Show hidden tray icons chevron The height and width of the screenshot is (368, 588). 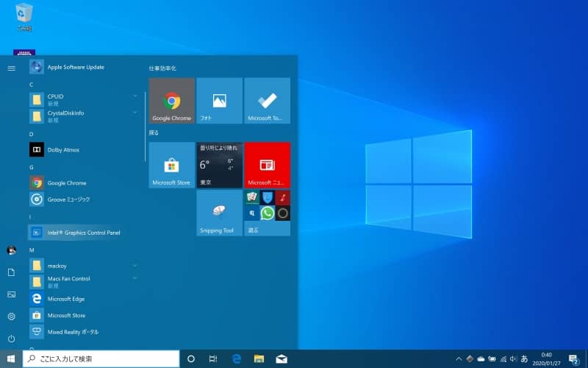click(459, 359)
